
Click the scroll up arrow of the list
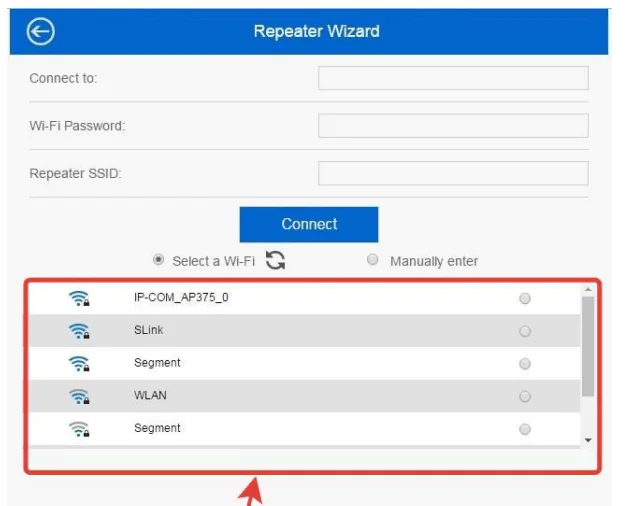tap(588, 289)
